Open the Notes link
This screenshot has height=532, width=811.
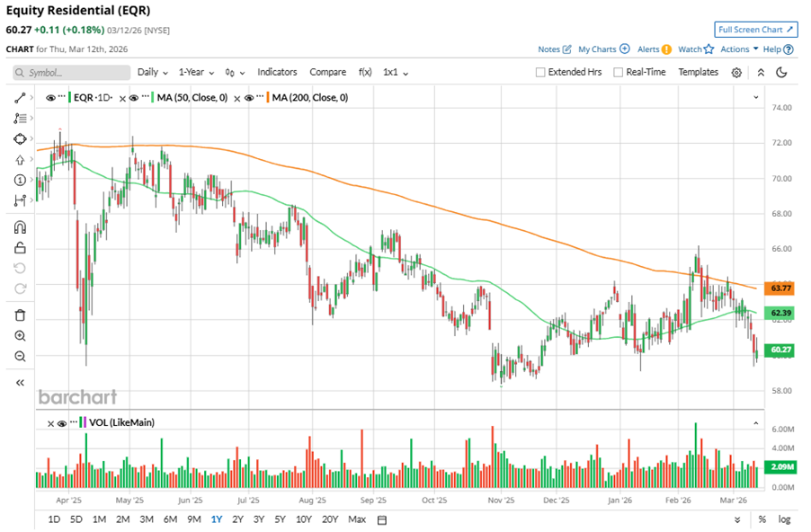click(548, 49)
